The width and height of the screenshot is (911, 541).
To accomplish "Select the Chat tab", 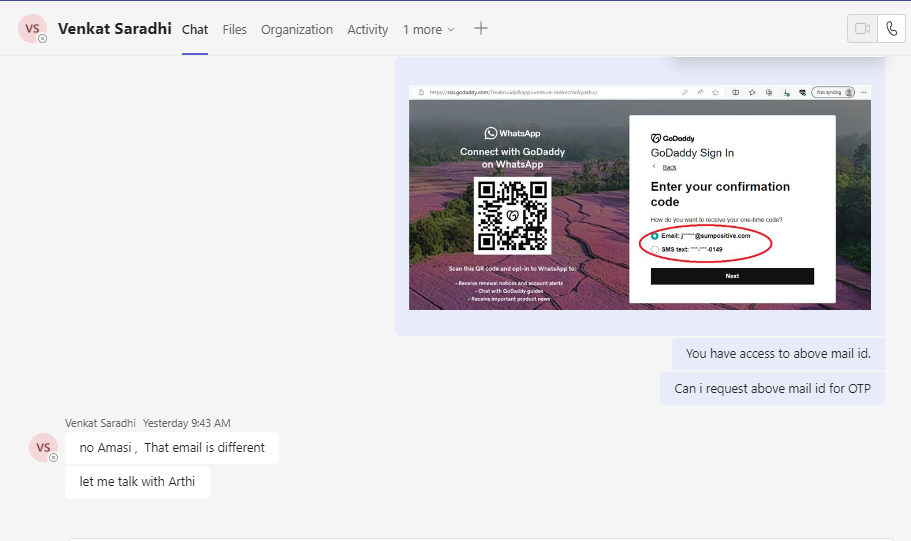I will [195, 29].
